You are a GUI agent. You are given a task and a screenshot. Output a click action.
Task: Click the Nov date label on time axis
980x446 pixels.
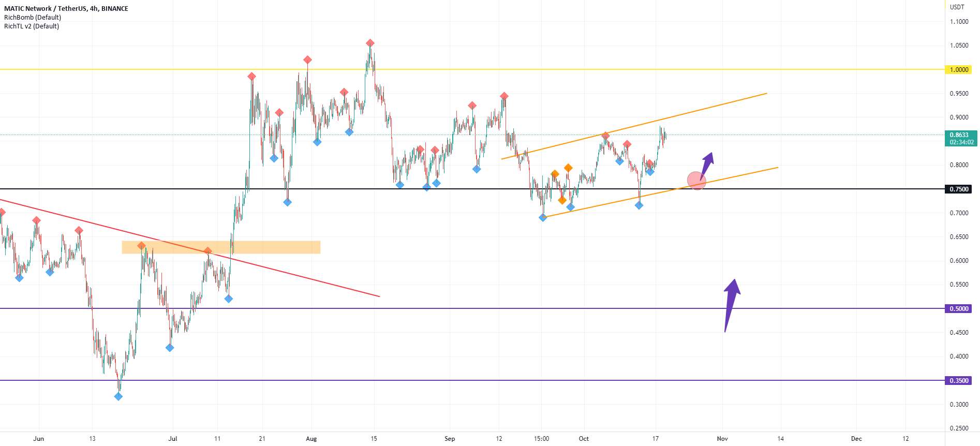(x=722, y=439)
